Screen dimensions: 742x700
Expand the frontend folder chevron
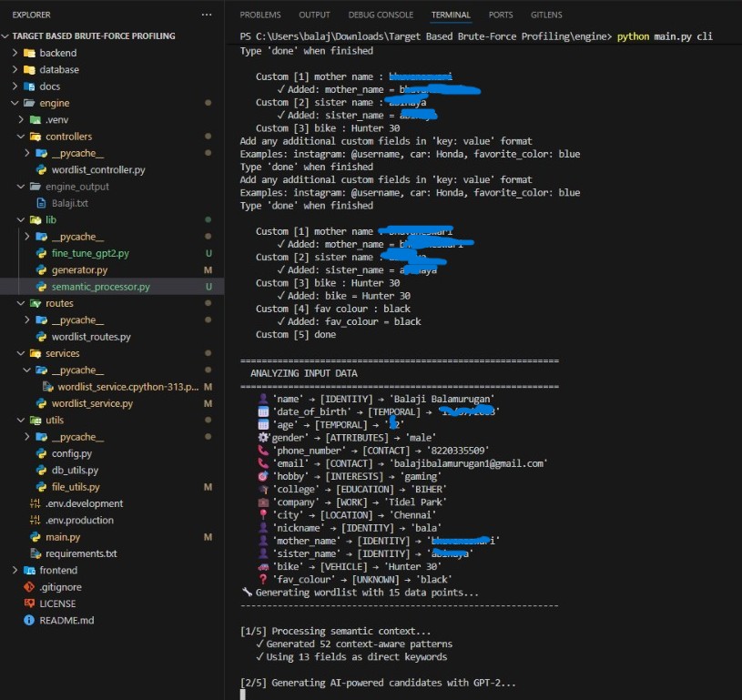[x=15, y=571]
